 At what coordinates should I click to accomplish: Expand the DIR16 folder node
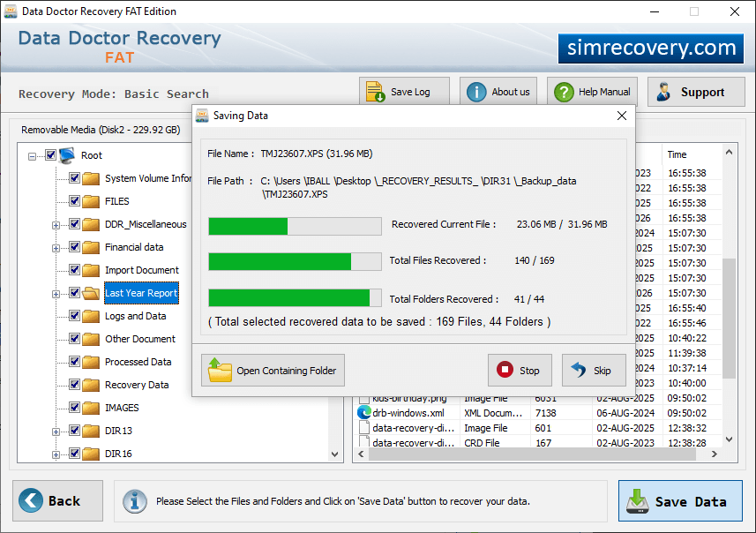pos(56,454)
